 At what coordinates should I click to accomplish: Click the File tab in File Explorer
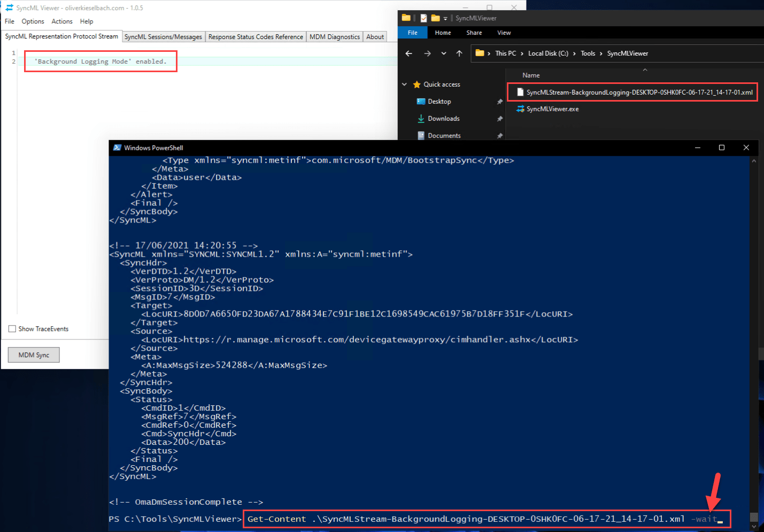(412, 33)
